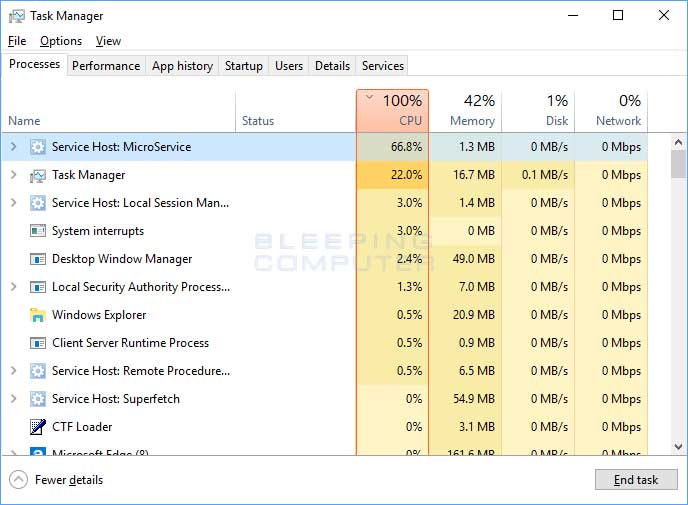The image size is (688, 505).
Task: Switch to the Performance tab
Action: point(106,66)
